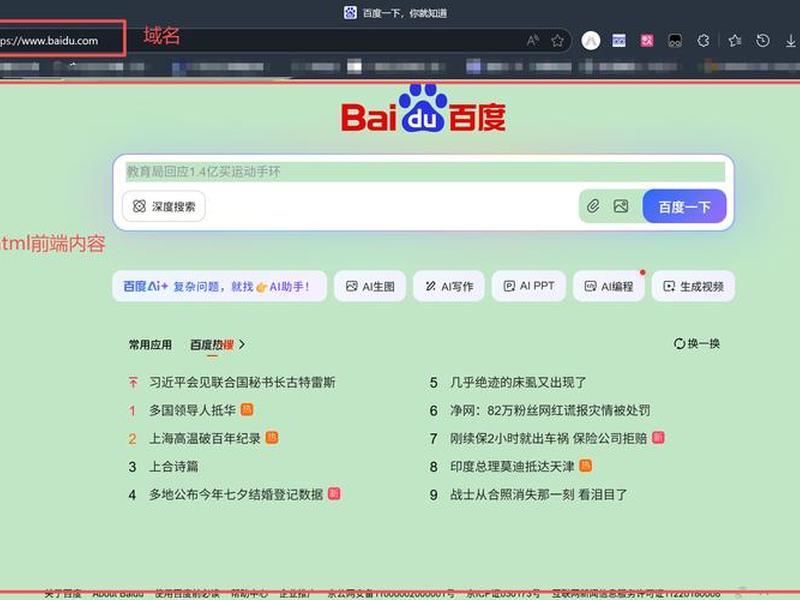Open the 百度AI+ assistant banner
800x600 pixels.
click(x=219, y=286)
